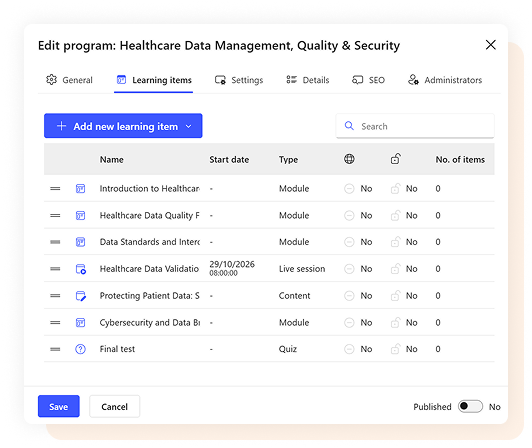The image size is (532, 448).
Task: Click drag handle for Introduction to Healthcare row
Action: coord(55,189)
